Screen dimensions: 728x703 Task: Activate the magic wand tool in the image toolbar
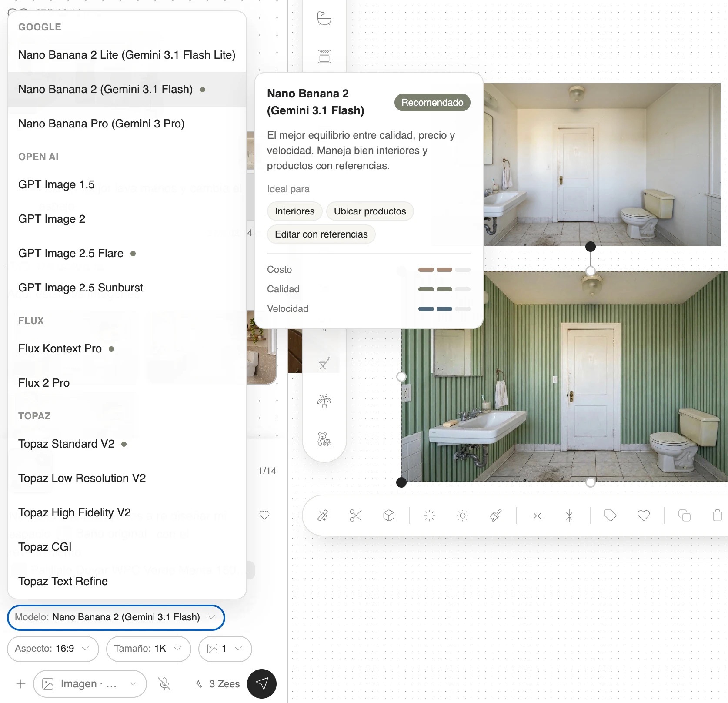(323, 516)
